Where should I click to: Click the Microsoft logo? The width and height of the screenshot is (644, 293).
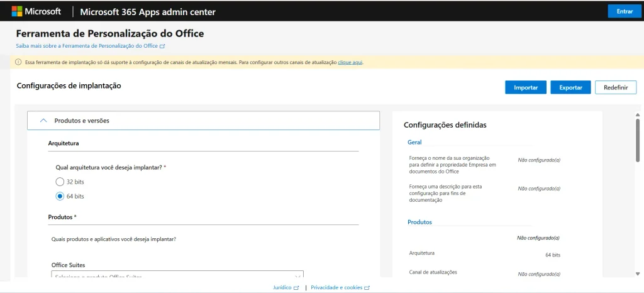tap(36, 11)
